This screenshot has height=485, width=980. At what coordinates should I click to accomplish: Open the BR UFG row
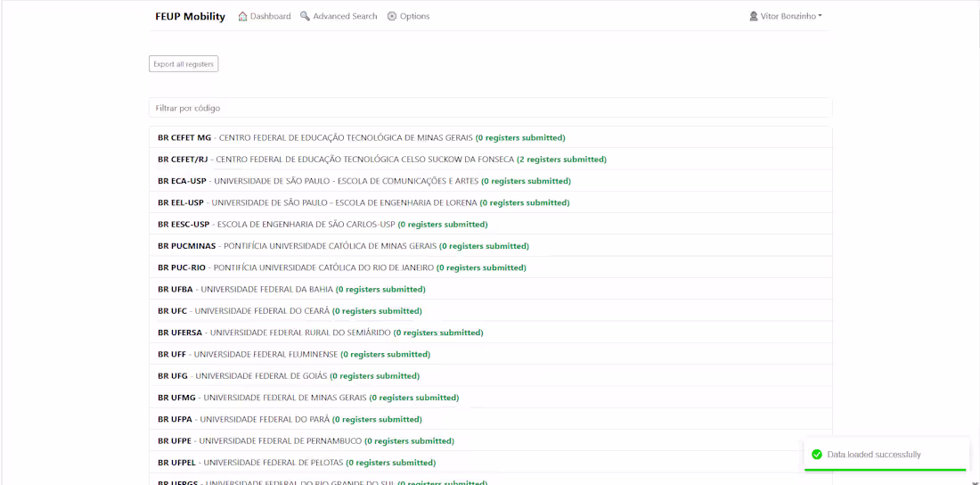pyautogui.click(x=491, y=376)
